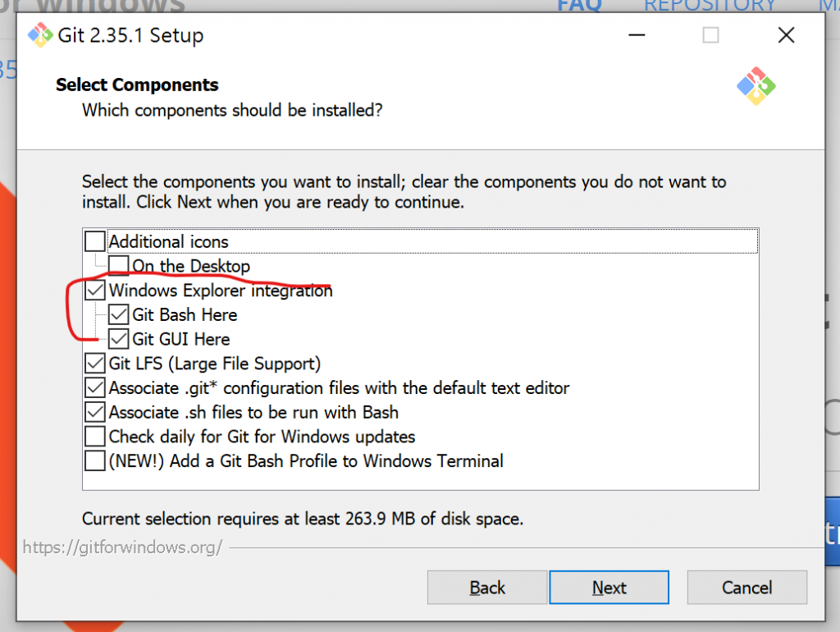Check Add Git Bash Profile to Windows Terminal
Image resolution: width=840 pixels, height=632 pixels.
coord(96,460)
